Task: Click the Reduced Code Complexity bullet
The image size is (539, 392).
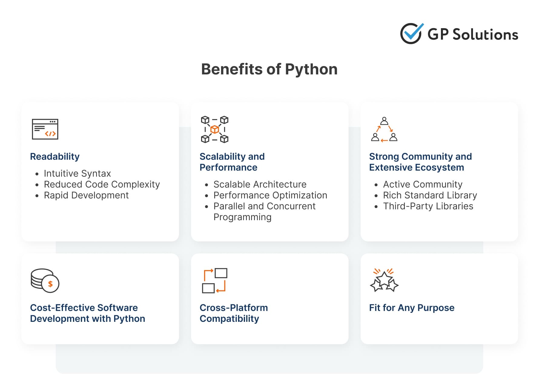Action: 102,184
